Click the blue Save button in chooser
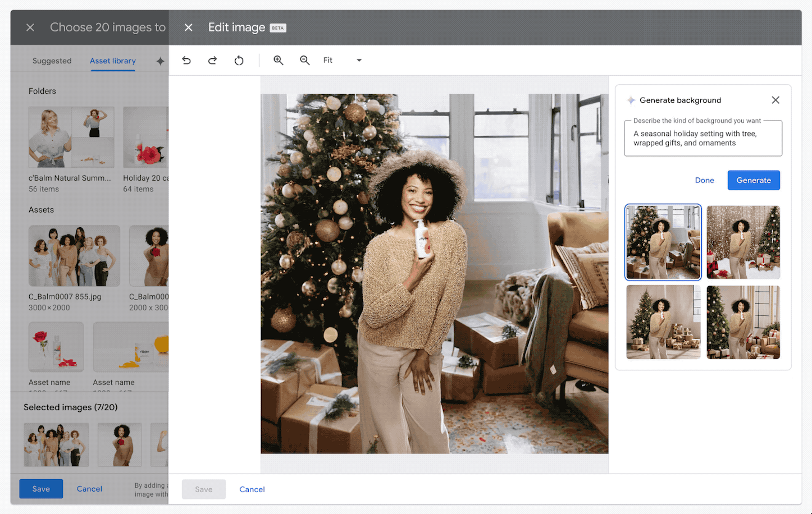 [x=41, y=489]
